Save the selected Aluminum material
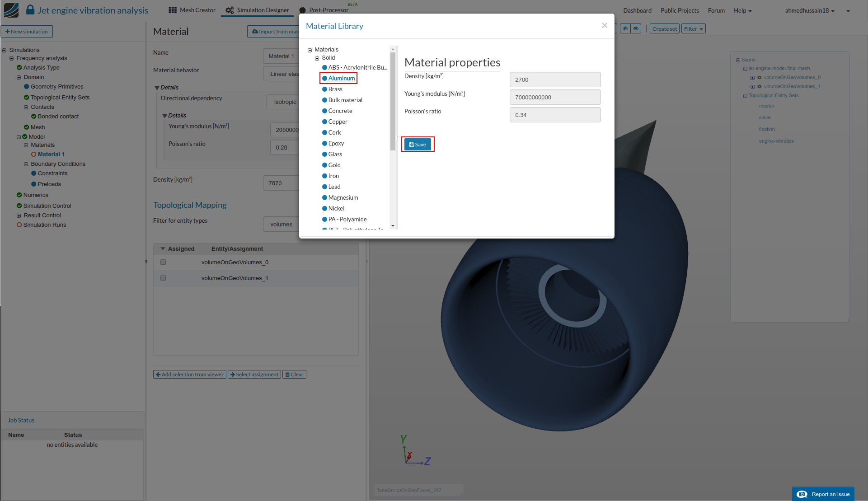This screenshot has width=868, height=501. point(418,145)
